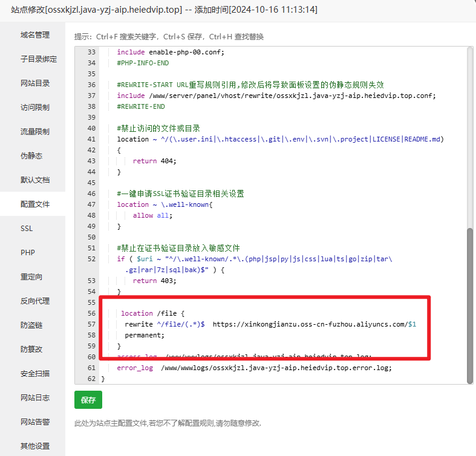
Task: Open 默认文档 tab
Action: (x=35, y=180)
